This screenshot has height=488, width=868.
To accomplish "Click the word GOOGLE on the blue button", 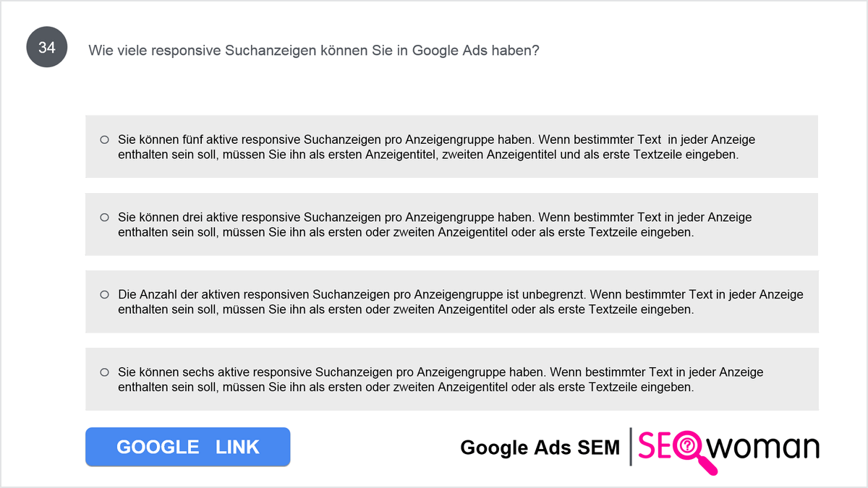I will point(158,448).
